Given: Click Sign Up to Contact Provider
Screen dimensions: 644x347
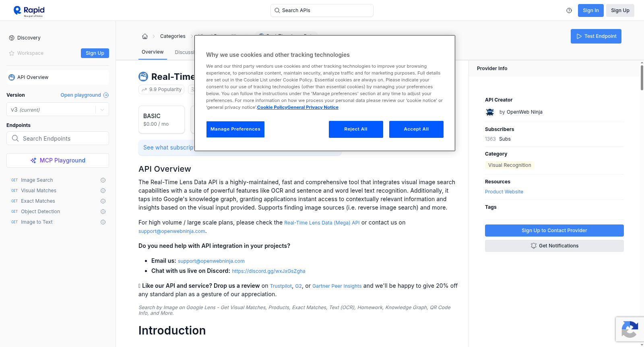Looking at the screenshot, I should tap(554, 231).
